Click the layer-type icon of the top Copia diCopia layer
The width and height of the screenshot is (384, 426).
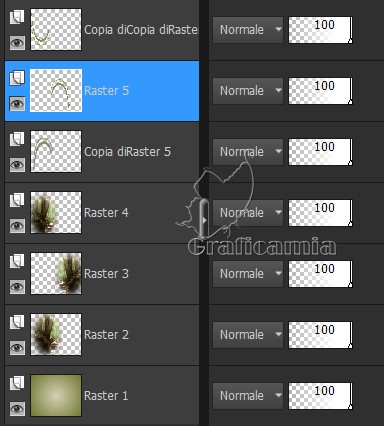click(17, 17)
